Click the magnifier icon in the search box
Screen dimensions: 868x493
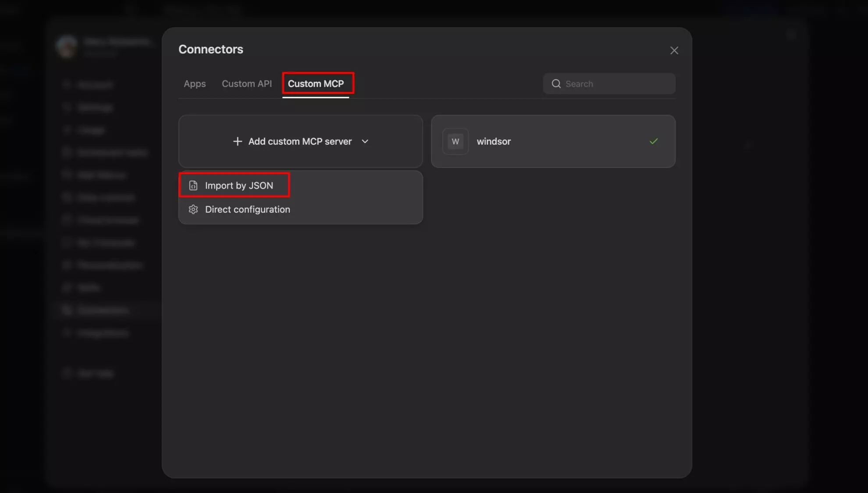(556, 83)
